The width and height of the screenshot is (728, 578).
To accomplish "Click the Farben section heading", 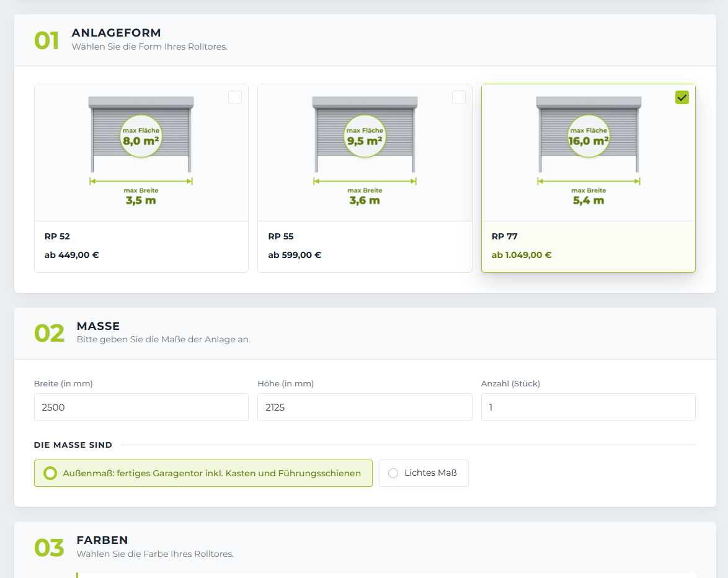I will 102,540.
